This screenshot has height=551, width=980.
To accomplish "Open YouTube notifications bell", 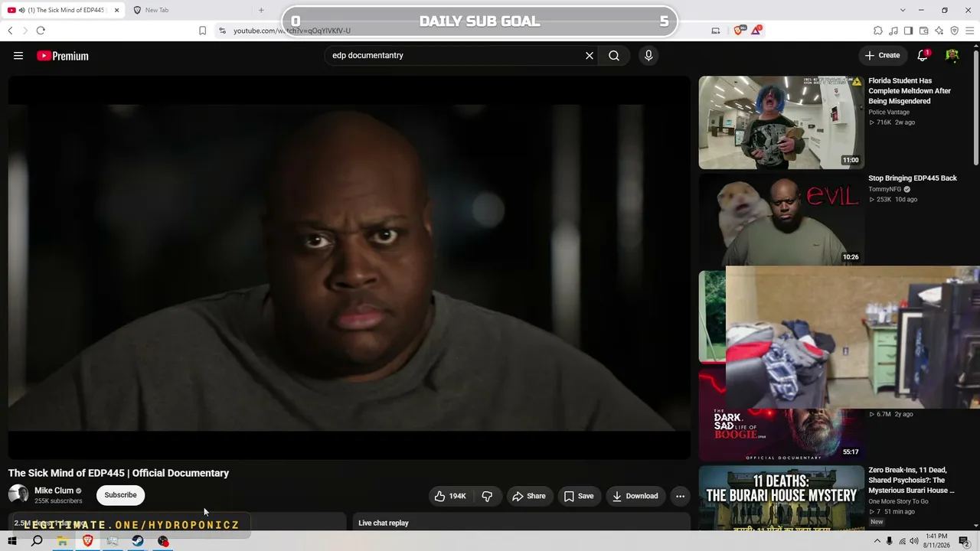I will (923, 55).
